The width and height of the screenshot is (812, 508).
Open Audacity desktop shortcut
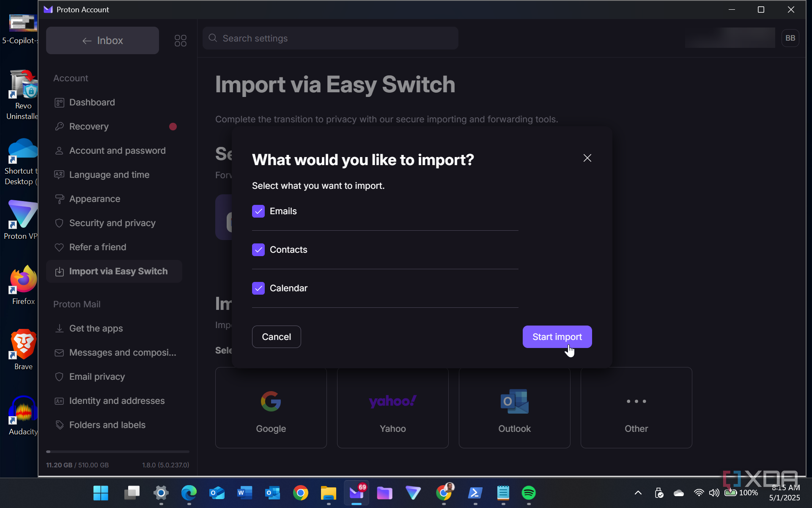tap(23, 416)
